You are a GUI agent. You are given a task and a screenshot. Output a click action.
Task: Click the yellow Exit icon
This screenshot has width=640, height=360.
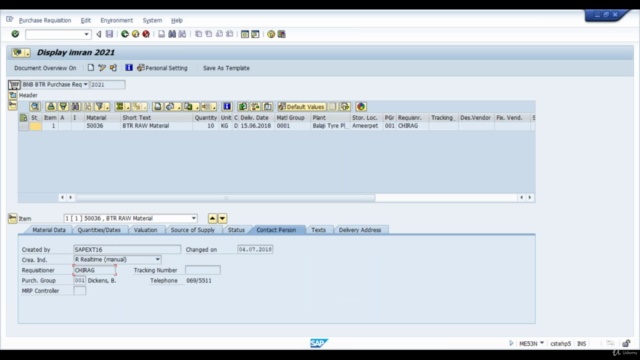pos(136,34)
